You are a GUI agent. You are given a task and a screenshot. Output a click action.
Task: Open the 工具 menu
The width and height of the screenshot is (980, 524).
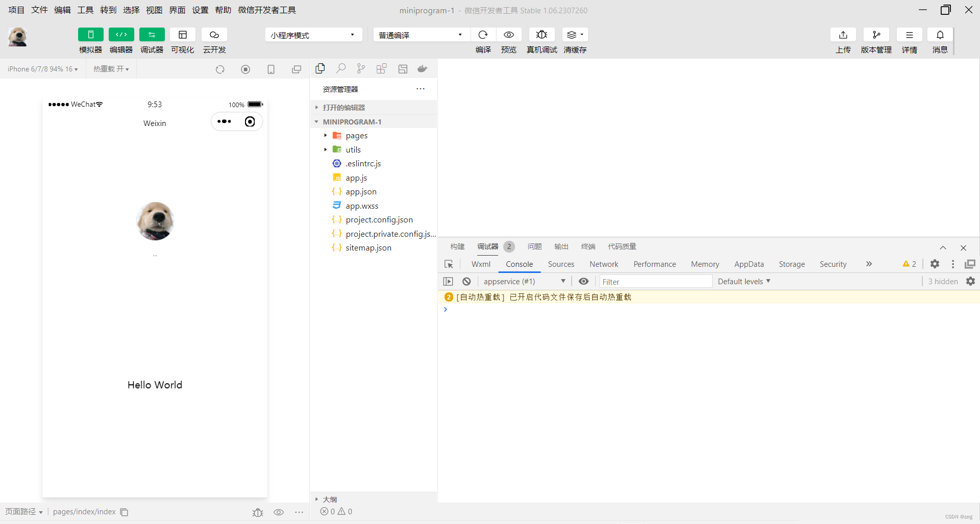click(85, 10)
